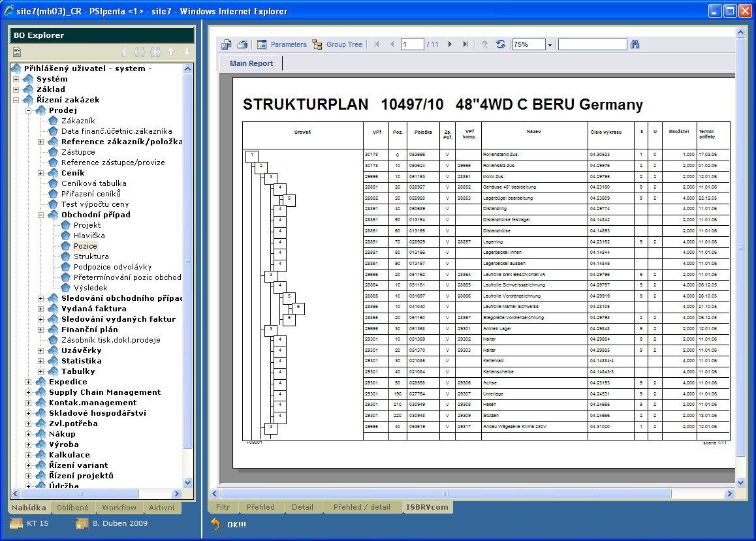Switch to the Aktivní tab
The height and width of the screenshot is (541, 756).
(x=161, y=507)
